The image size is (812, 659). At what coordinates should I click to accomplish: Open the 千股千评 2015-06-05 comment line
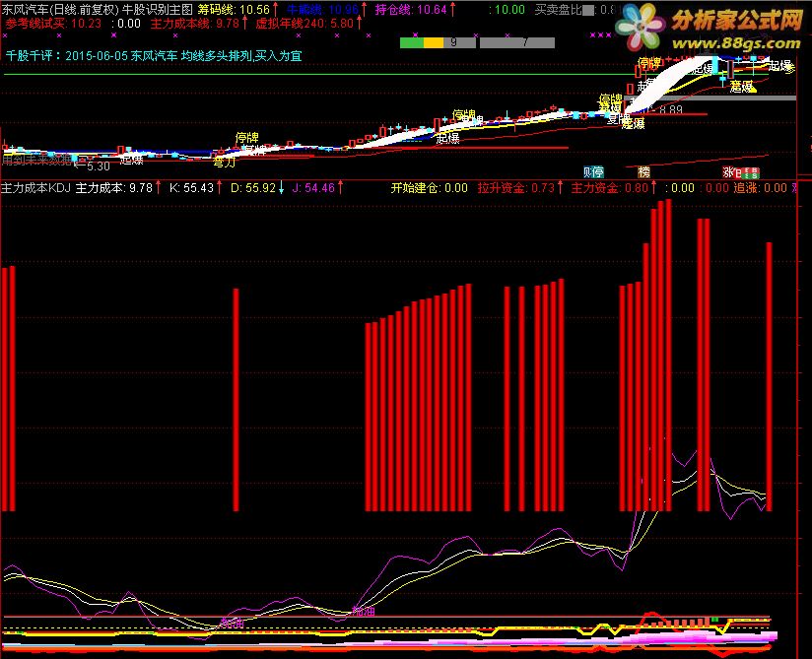154,55
